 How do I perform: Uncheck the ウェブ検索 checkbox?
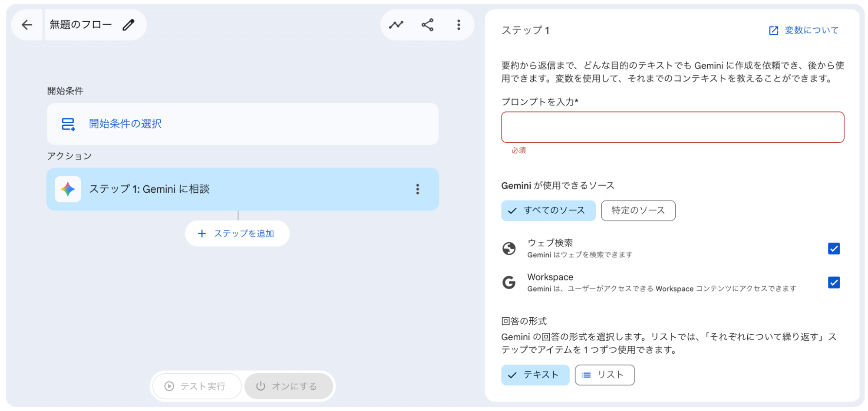click(x=834, y=249)
